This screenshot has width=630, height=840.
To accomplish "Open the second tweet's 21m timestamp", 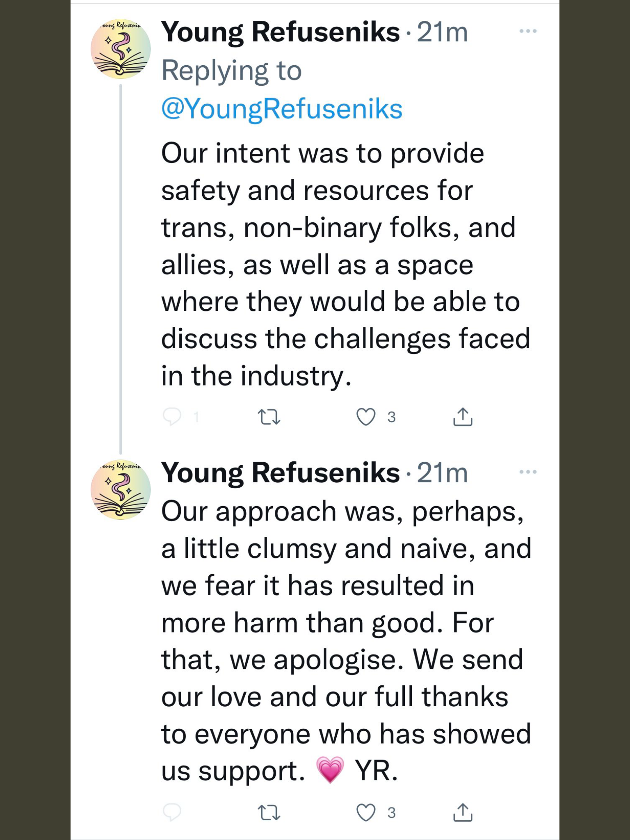I will click(x=443, y=473).
